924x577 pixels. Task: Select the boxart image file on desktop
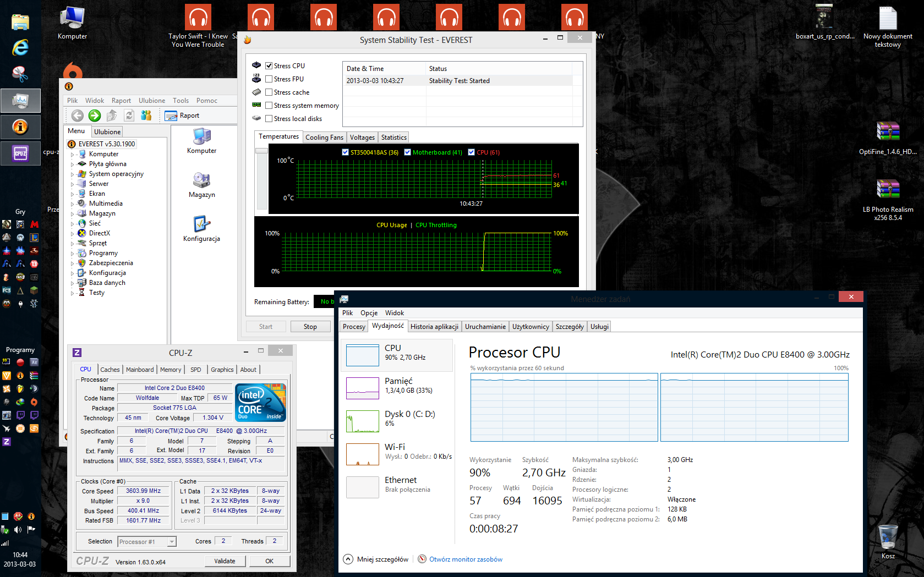tap(825, 23)
